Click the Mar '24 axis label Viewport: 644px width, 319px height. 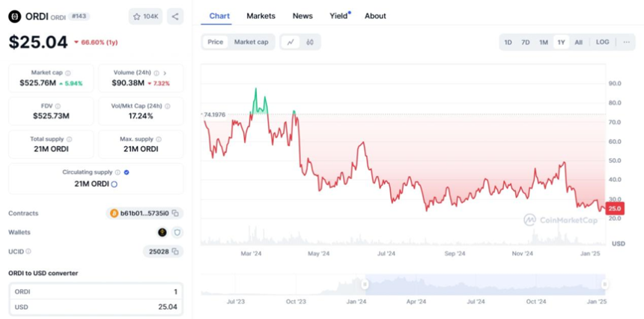[251, 254]
